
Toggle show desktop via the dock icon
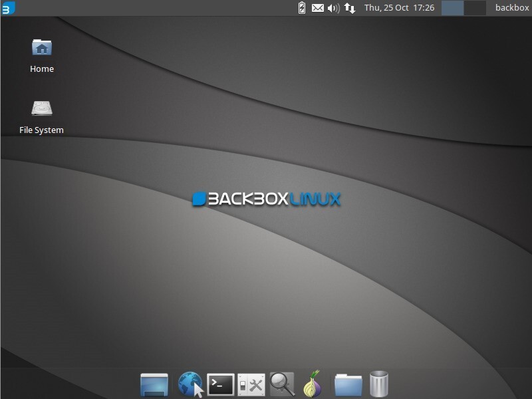pyautogui.click(x=155, y=384)
